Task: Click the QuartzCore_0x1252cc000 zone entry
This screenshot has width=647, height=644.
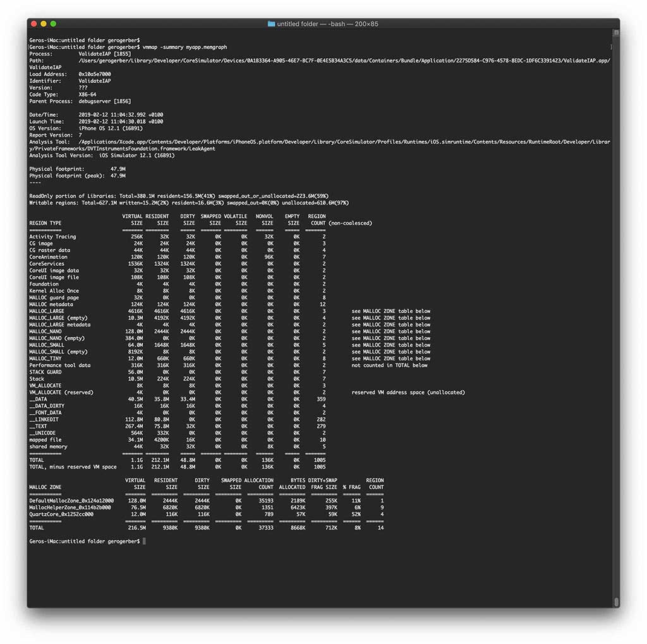Action: [x=61, y=514]
